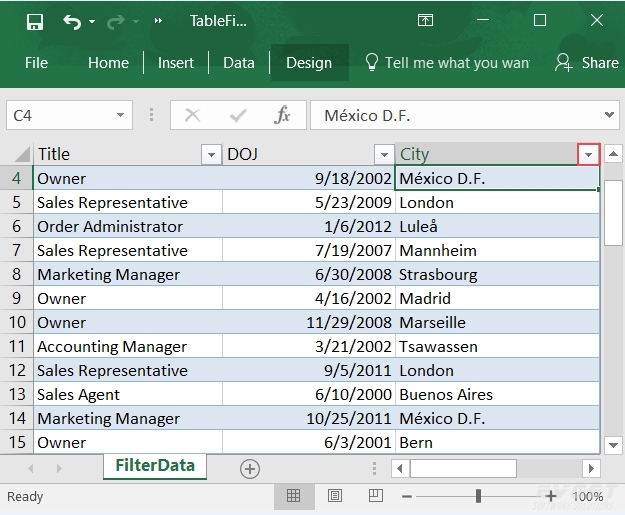Screen dimensions: 625x515
Task: Open the DOJ column filter dropdown
Action: click(384, 154)
